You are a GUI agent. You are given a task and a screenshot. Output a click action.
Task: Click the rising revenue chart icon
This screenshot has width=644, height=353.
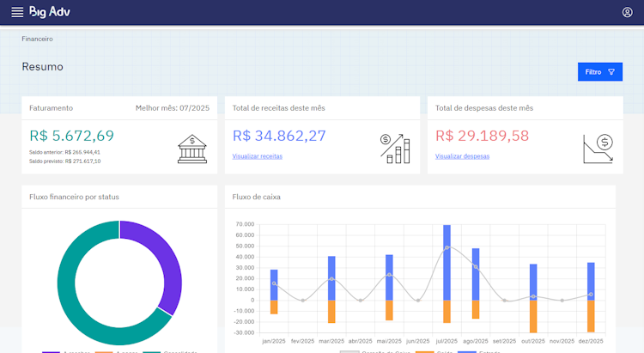[395, 149]
